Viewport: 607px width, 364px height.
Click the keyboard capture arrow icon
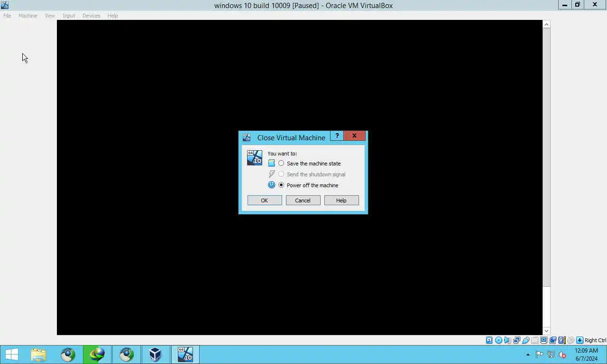[x=579, y=340]
